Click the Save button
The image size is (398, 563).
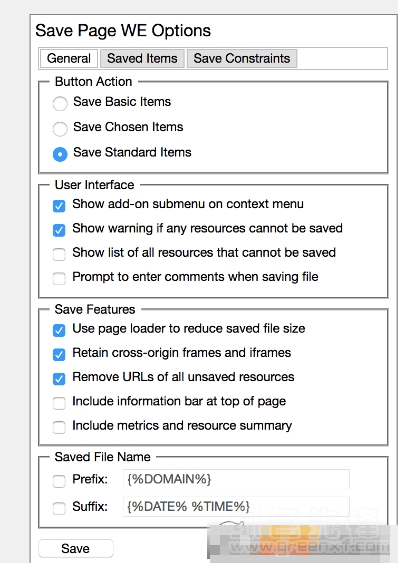pos(75,548)
